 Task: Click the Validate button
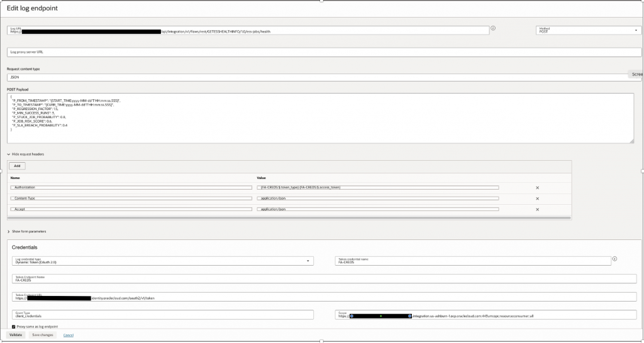coord(16,335)
